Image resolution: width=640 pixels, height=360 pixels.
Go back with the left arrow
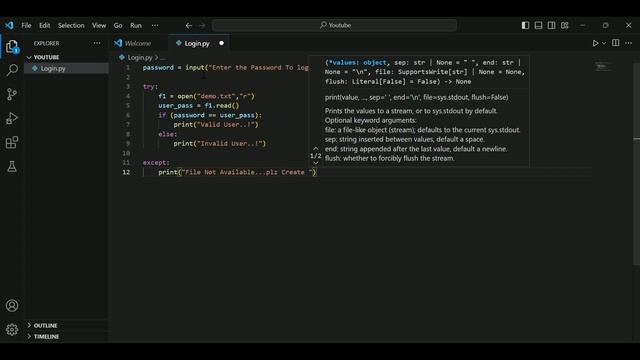pos(189,25)
